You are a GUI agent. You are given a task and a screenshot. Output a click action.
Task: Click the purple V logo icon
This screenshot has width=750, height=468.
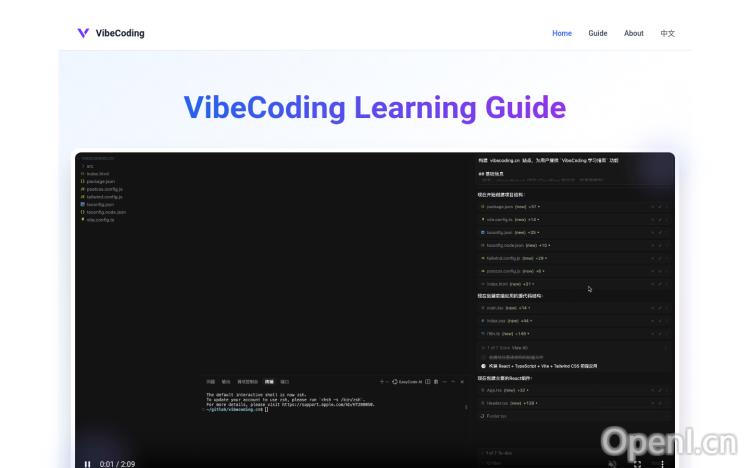tap(83, 33)
